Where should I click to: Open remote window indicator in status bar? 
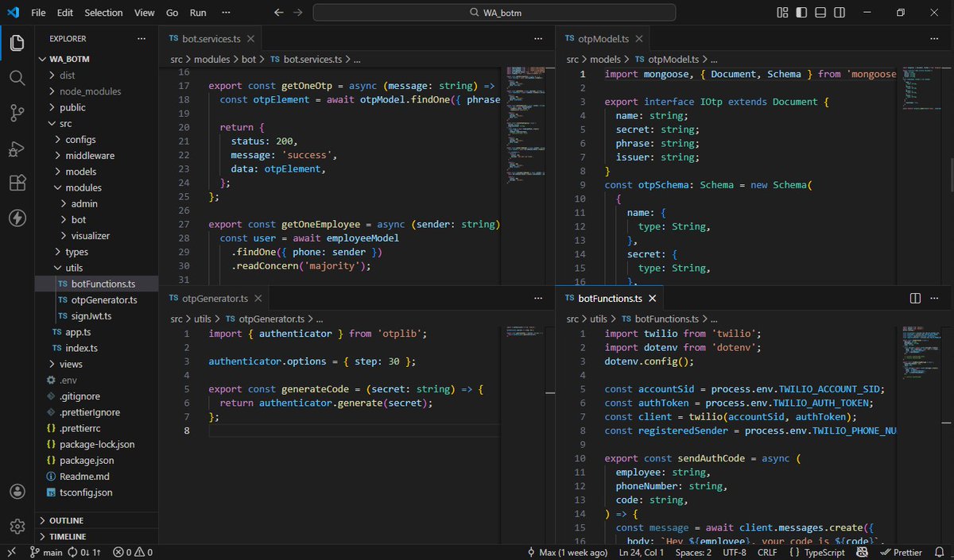point(11,552)
